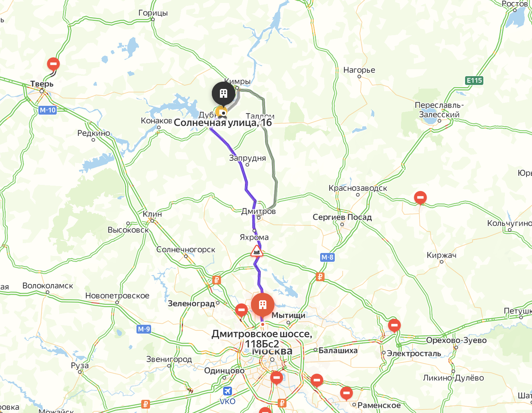Image resolution: width=532 pixels, height=413 pixels.
Task: Click the green E115 route shield
Action: [474, 81]
